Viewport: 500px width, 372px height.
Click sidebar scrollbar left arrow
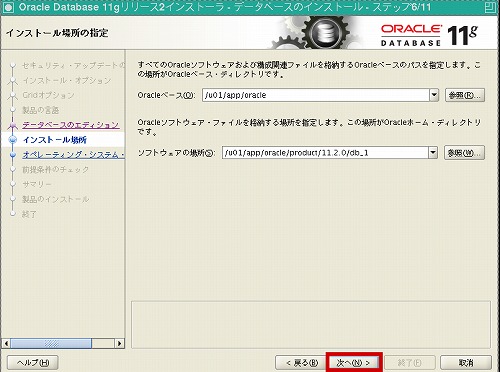pos(6,343)
